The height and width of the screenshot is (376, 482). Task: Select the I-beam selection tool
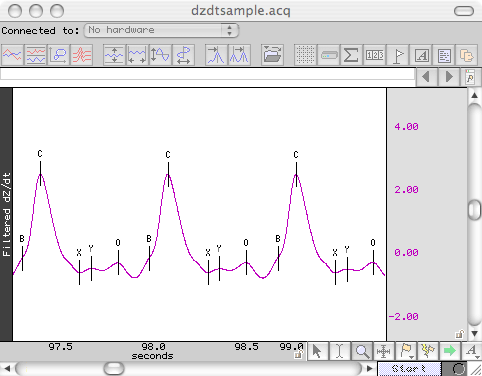(339, 351)
